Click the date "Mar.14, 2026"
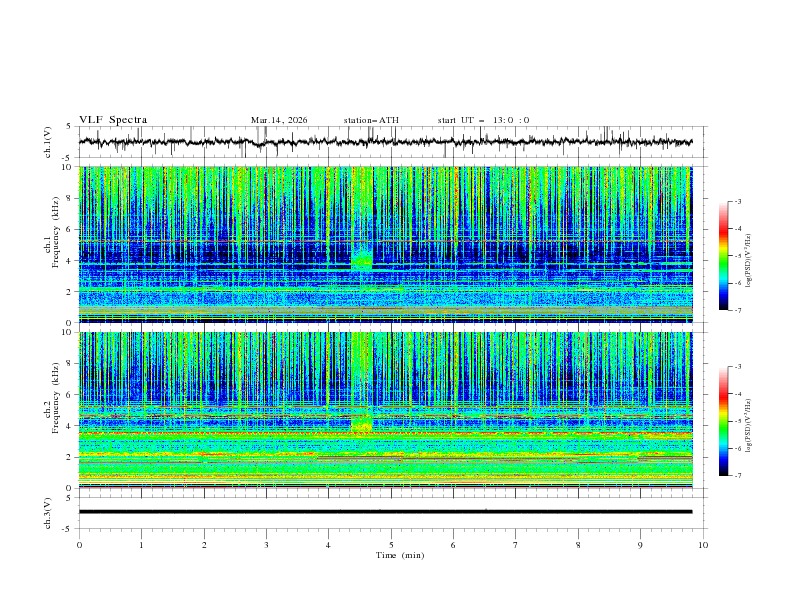The height and width of the screenshot is (612, 792). click(x=279, y=120)
